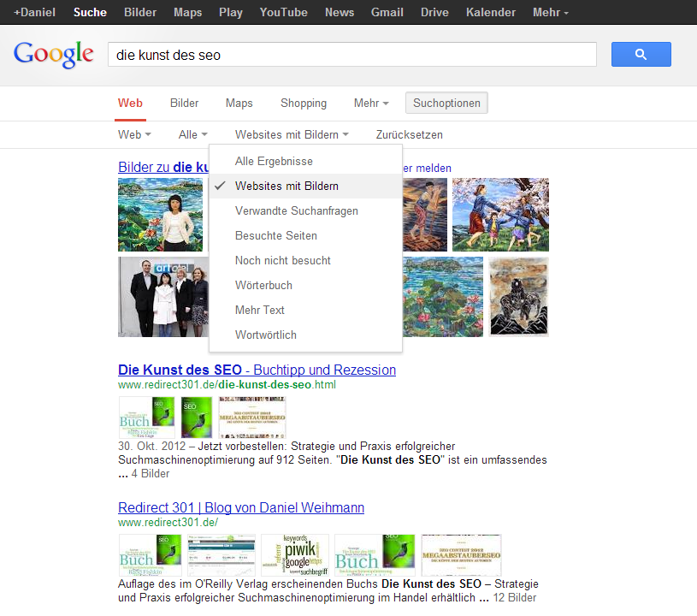
Task: Choose Mehr Text option
Action: [x=306, y=310]
